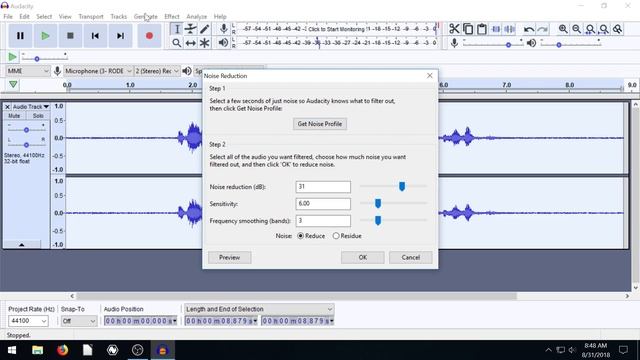Select the Noise Residue radio button
The height and width of the screenshot is (360, 640).
click(336, 236)
